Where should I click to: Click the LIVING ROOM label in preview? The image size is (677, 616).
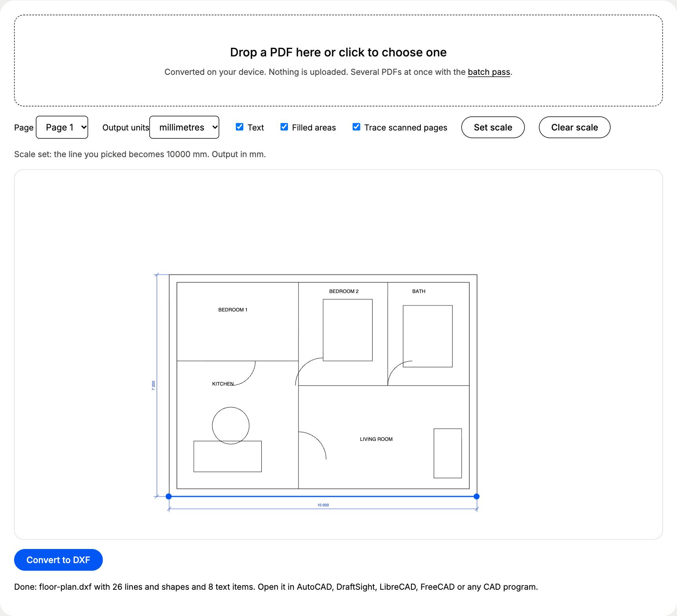point(376,439)
